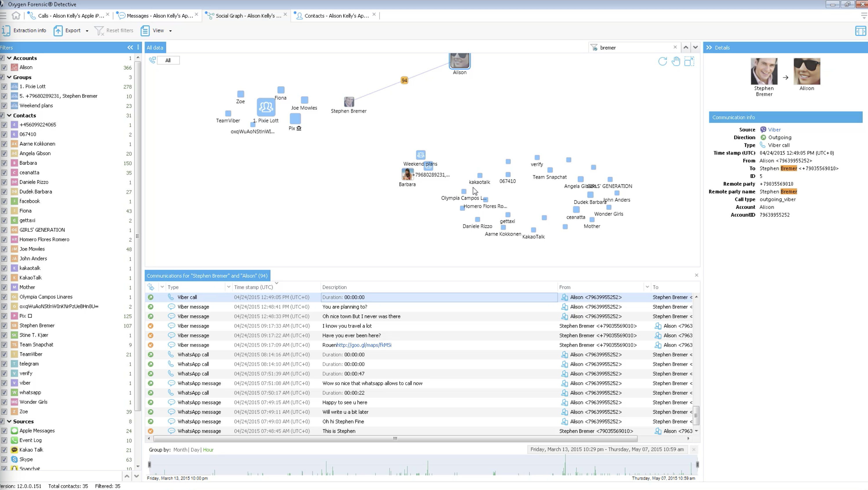Open the Export dropdown arrow
The height and width of the screenshot is (490, 868).
pyautogui.click(x=87, y=31)
